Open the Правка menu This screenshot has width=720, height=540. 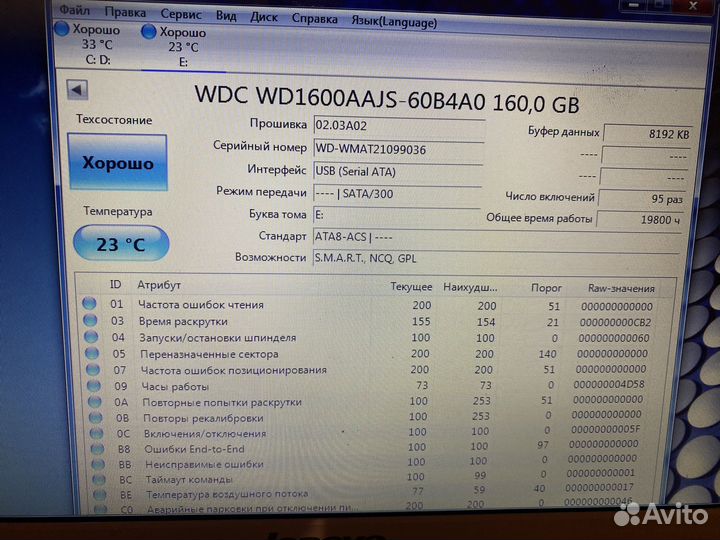125,12
